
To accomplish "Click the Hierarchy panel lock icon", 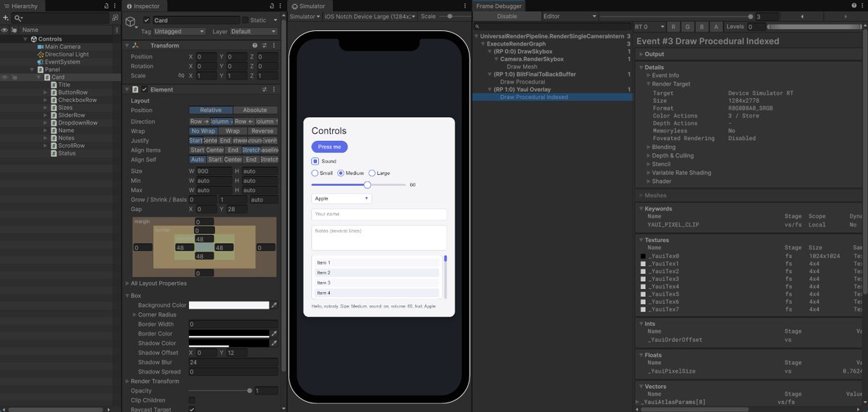I will pyautogui.click(x=106, y=6).
